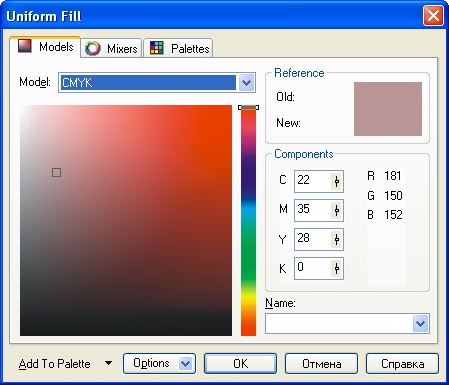The height and width of the screenshot is (385, 449).
Task: Expand the Name dropdown arrow
Action: coord(421,323)
